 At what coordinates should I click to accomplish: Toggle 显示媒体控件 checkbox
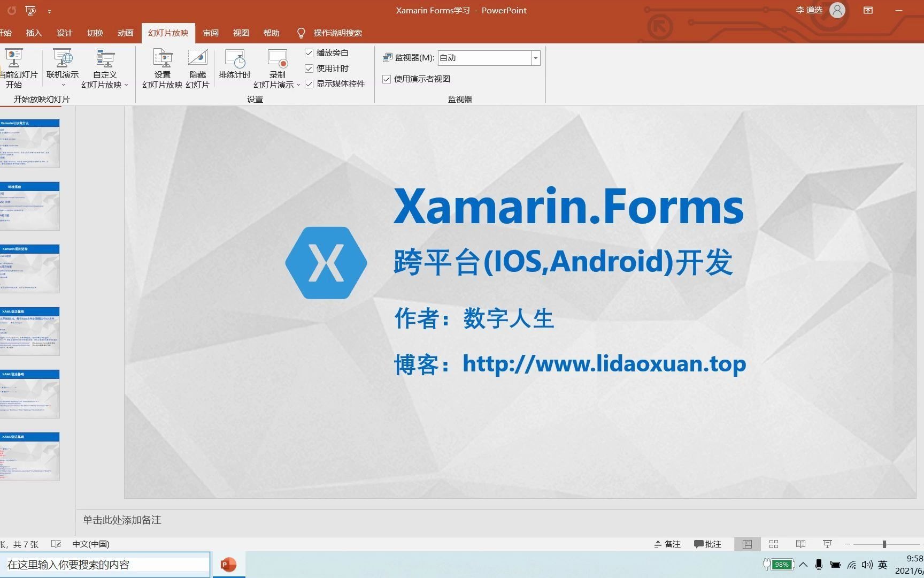click(x=309, y=84)
